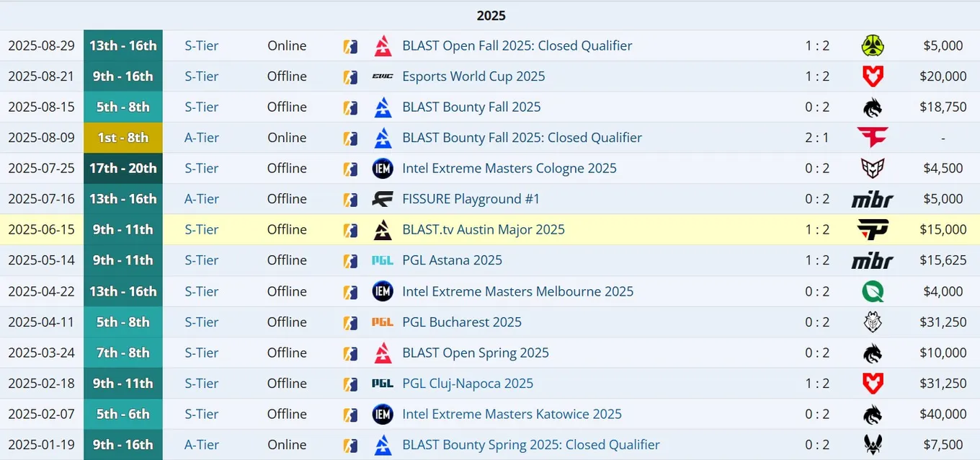This screenshot has width=980, height=460.
Task: Click the $40,000 prize value
Action: [943, 414]
